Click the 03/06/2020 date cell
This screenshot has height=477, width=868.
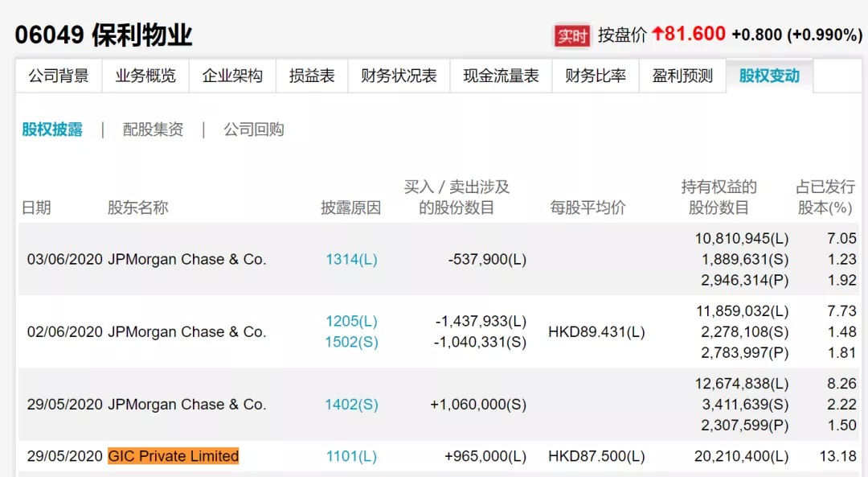pos(65,259)
